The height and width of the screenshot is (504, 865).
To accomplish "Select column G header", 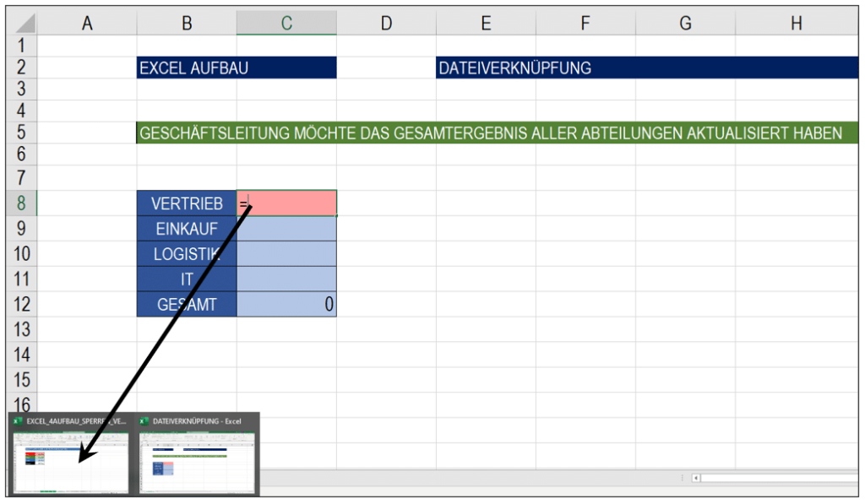I will (x=685, y=23).
